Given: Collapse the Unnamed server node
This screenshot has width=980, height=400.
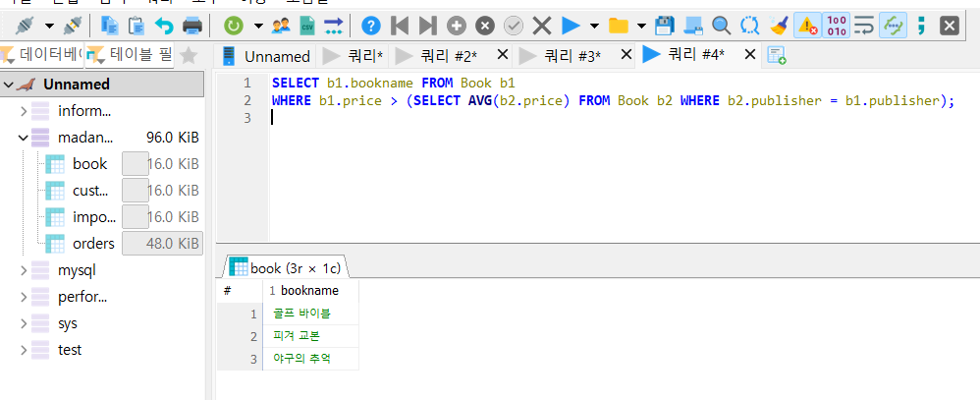Looking at the screenshot, I should (8, 85).
